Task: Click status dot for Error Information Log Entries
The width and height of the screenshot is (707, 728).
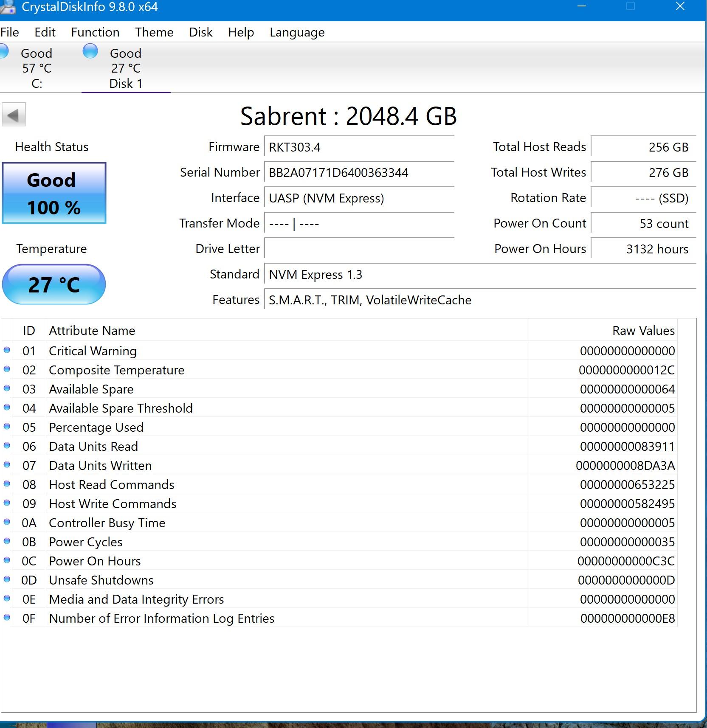Action: point(7,618)
